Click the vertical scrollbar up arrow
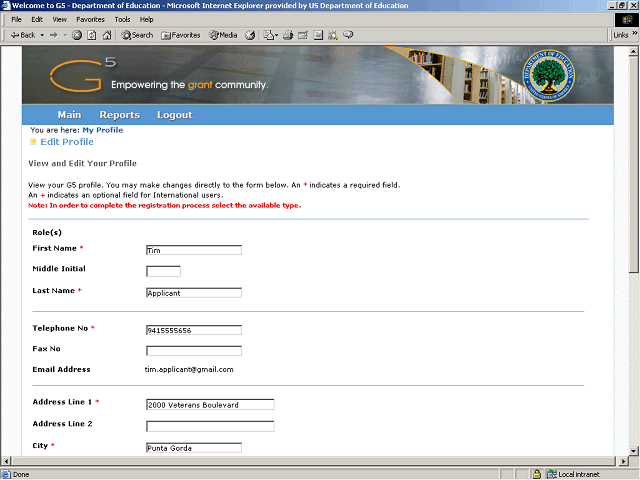Image resolution: width=640 pixels, height=480 pixels. (x=633, y=51)
